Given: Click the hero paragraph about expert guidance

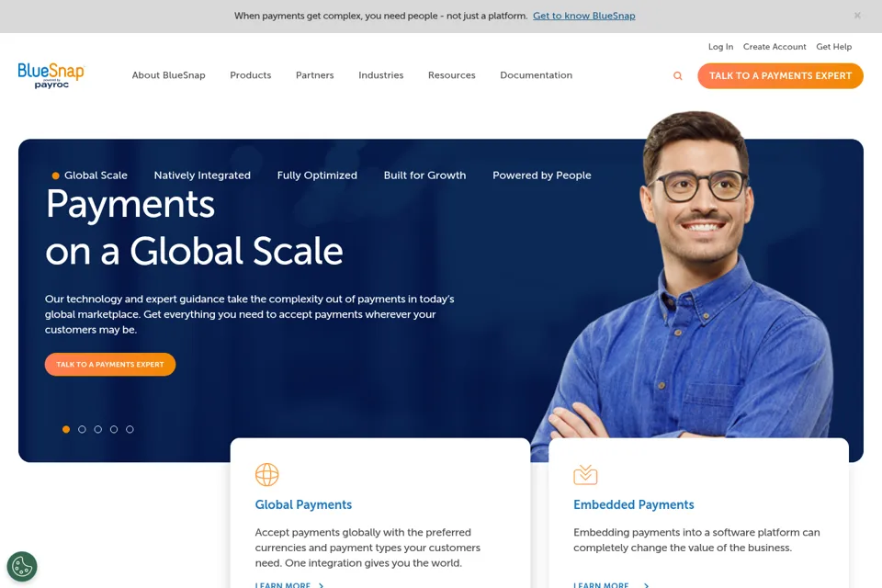Looking at the screenshot, I should point(250,314).
